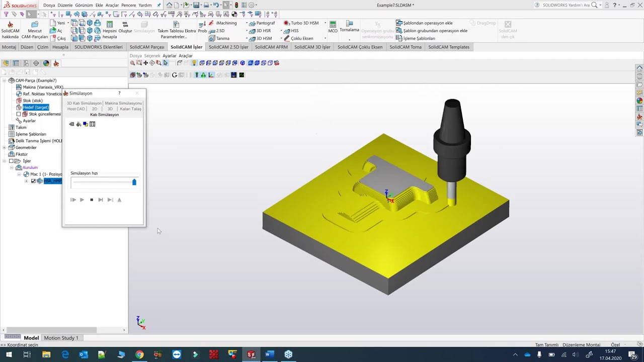Select Kalan Talaş simulation tab
The image size is (644, 362).
click(x=130, y=109)
